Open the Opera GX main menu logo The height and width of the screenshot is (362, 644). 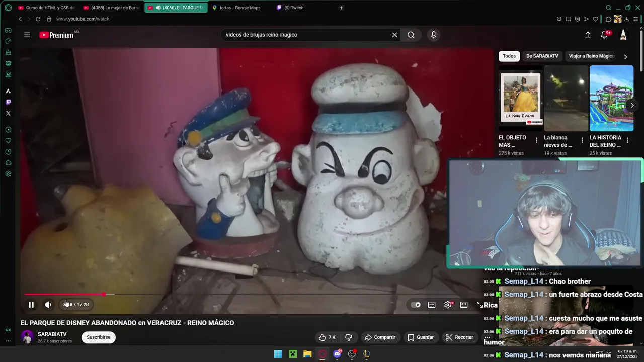[x=8, y=8]
